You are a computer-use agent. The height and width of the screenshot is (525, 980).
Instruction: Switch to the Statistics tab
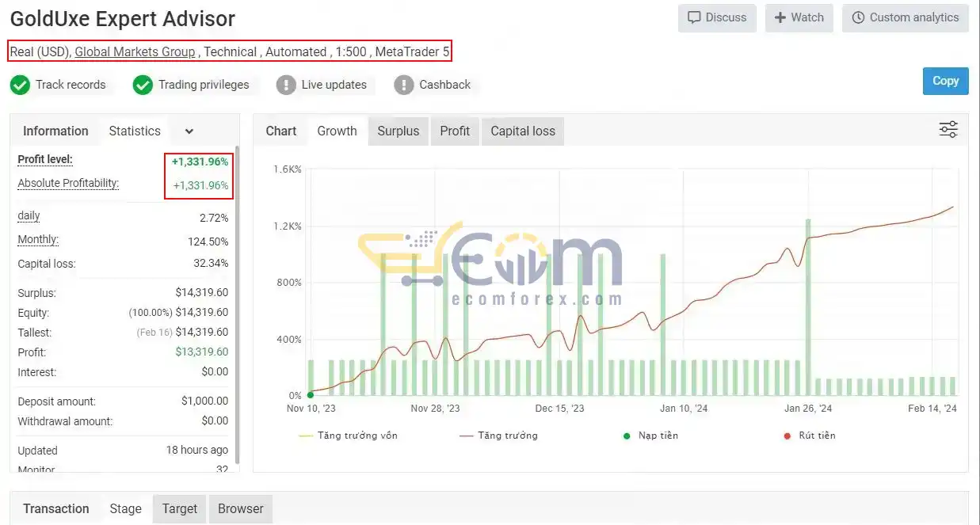135,131
